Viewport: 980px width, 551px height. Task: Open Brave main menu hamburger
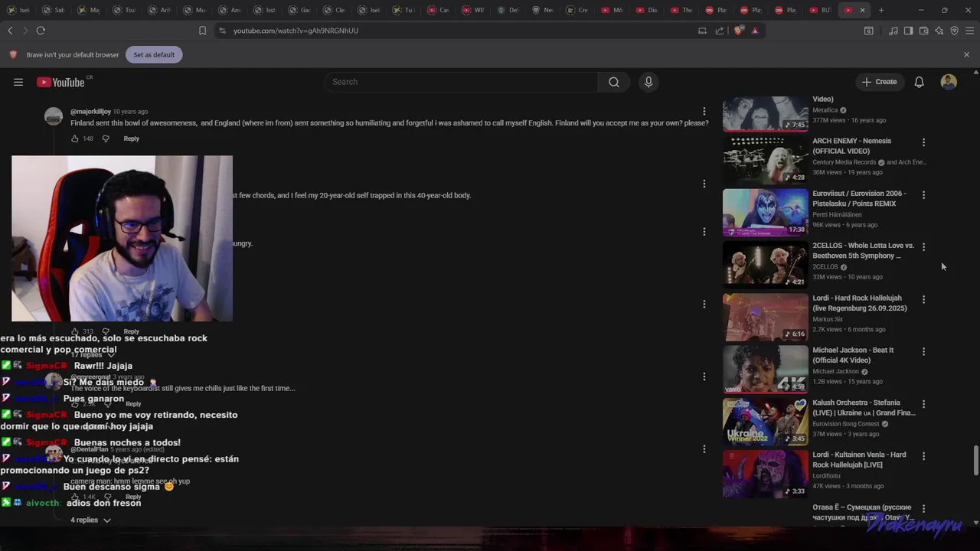point(969,31)
